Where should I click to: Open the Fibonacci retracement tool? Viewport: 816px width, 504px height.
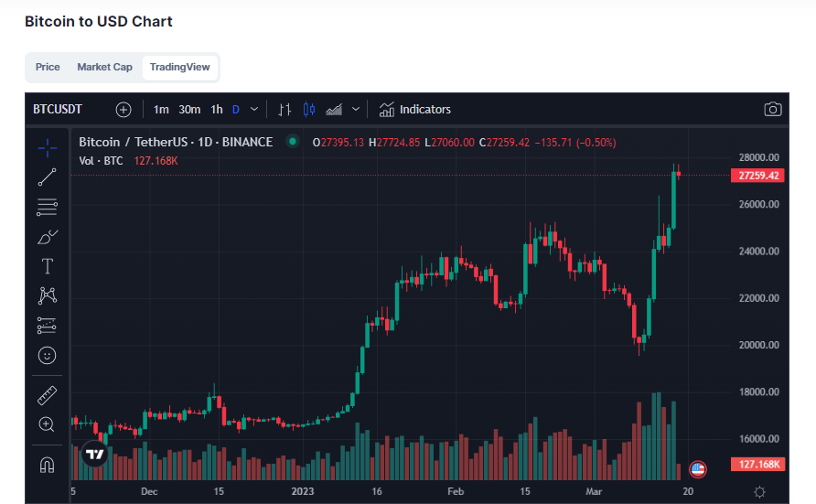click(48, 207)
